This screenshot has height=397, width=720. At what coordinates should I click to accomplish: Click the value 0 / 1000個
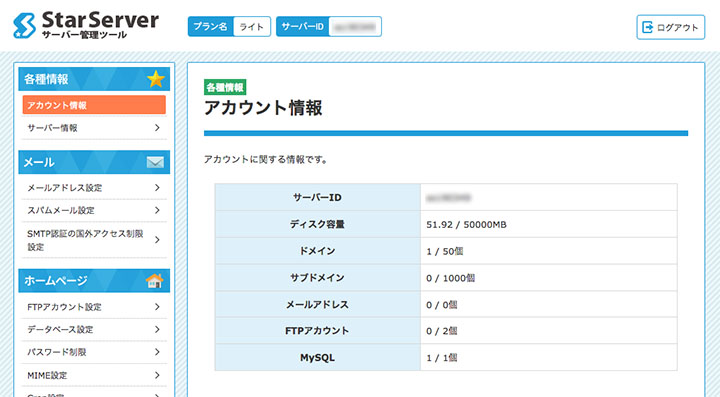(450, 278)
